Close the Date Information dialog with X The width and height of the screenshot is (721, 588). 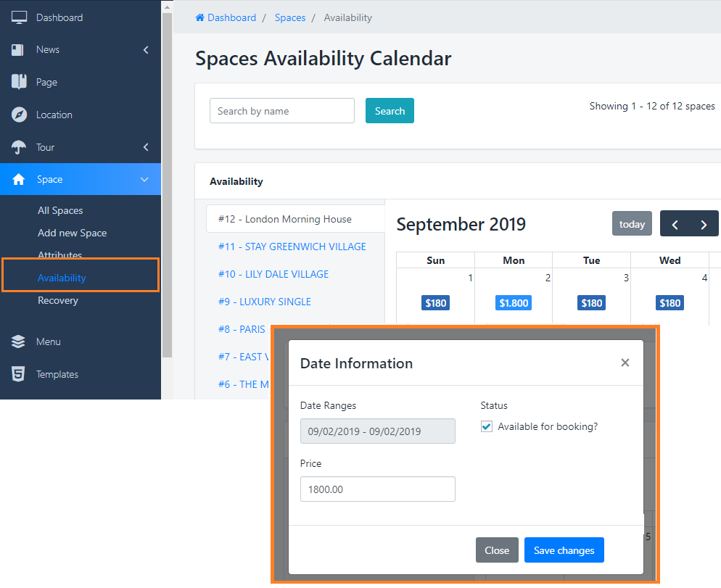[625, 363]
